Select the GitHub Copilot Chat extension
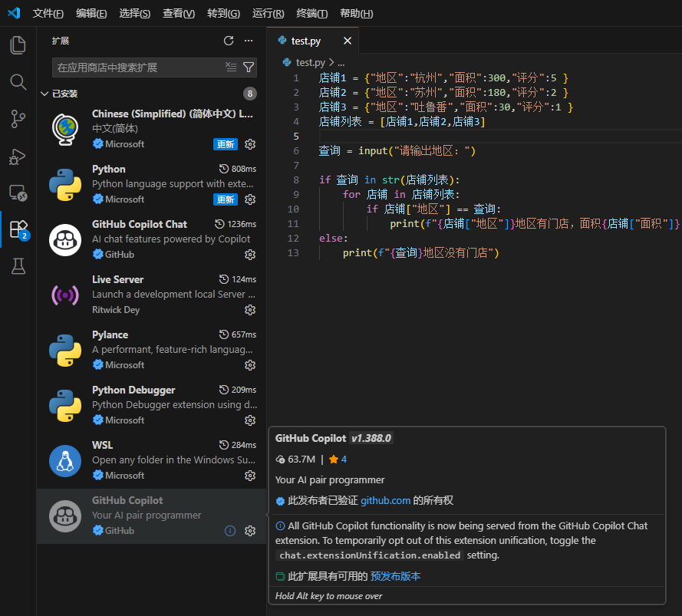This screenshot has width=682, height=616. coord(151,239)
